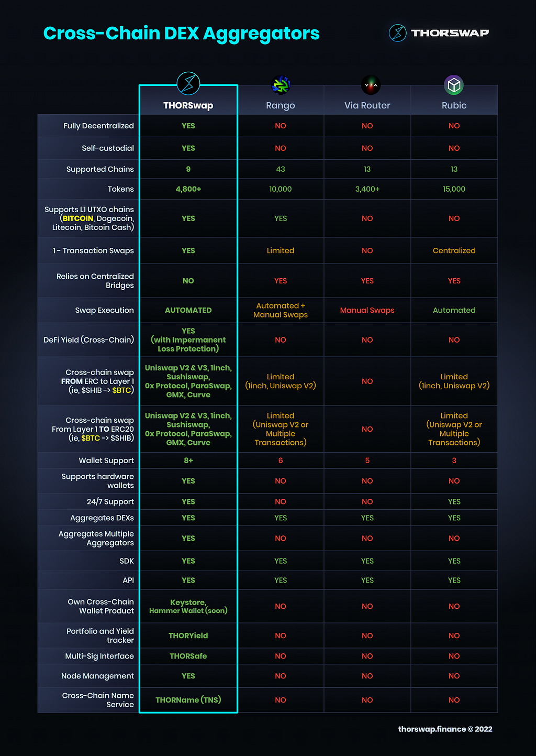Click Rubic's Limited (1inch, Uniswap V2) cell
The image size is (536, 756).
click(x=454, y=381)
